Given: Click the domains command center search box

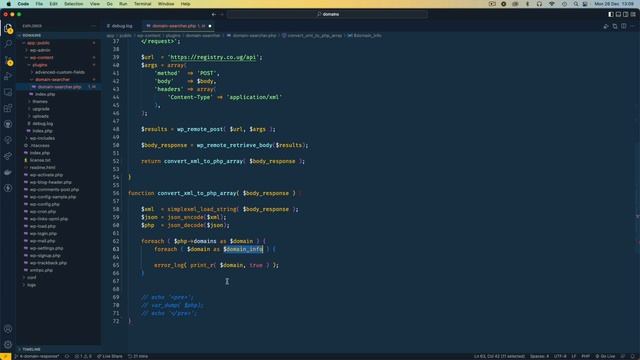Looking at the screenshot, I should pos(327,14).
